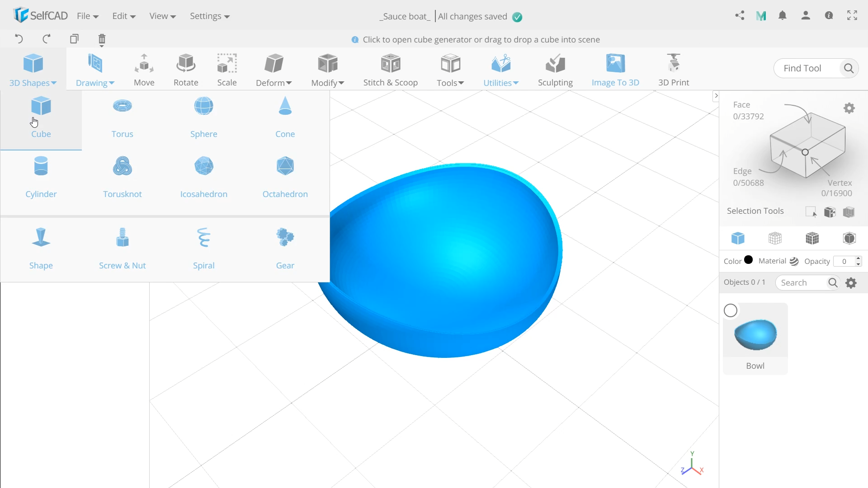Viewport: 868px width, 488px height.
Task: Open the MyMiniFactory M icon
Action: [x=761, y=16]
